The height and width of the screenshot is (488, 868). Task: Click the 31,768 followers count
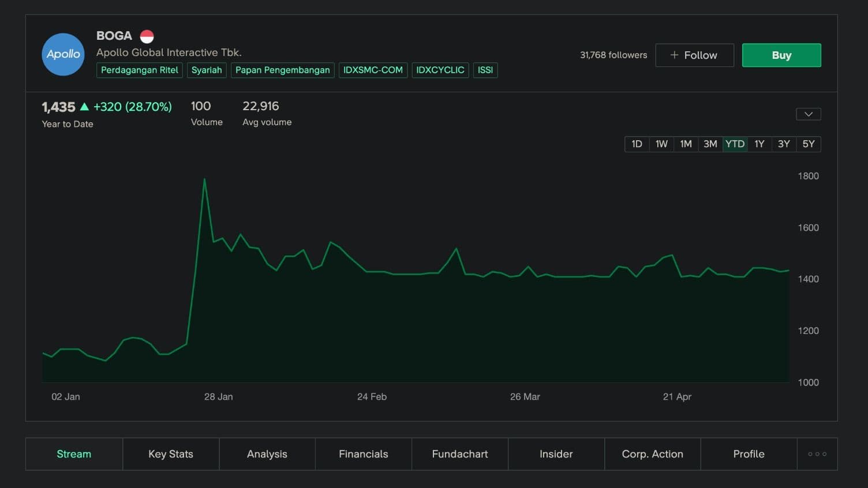tap(613, 55)
